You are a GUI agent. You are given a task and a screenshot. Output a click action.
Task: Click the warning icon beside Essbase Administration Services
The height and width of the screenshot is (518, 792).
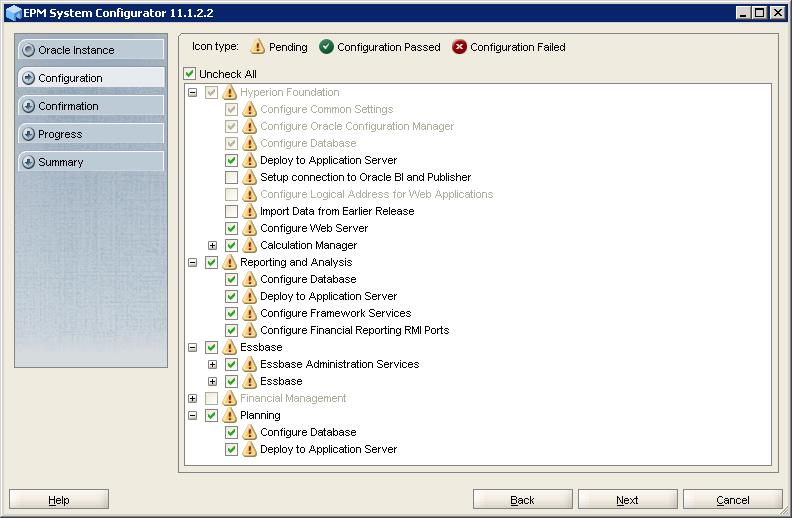pyautogui.click(x=250, y=364)
